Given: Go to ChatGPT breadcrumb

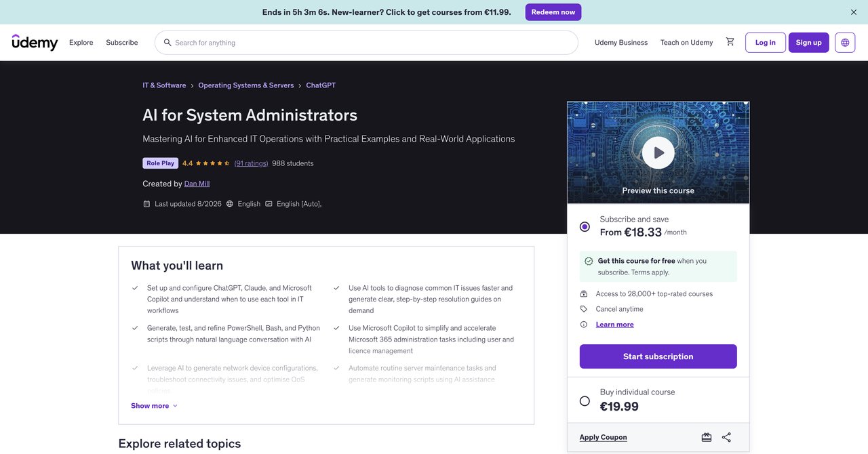Looking at the screenshot, I should pos(321,85).
